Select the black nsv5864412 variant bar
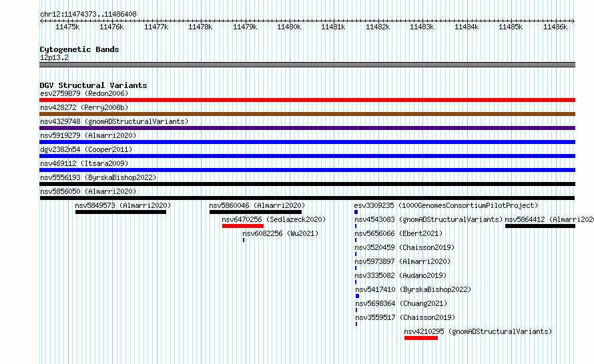The image size is (594, 364). click(540, 226)
